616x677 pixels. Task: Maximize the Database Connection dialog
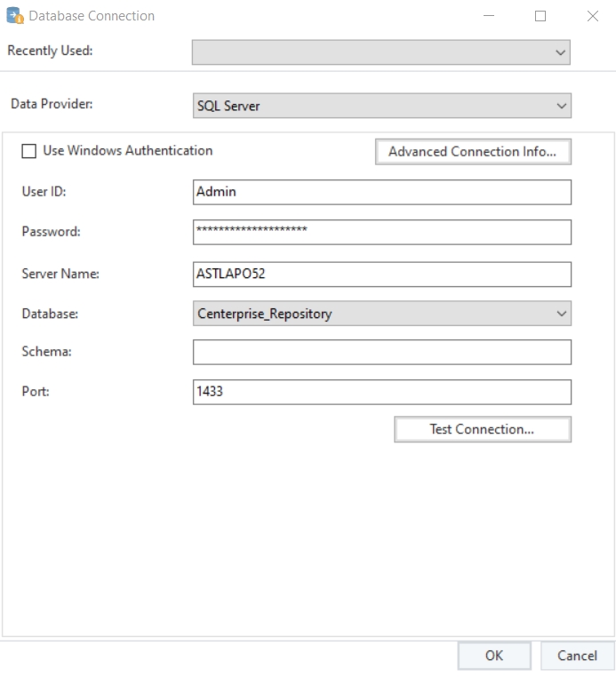(x=540, y=16)
